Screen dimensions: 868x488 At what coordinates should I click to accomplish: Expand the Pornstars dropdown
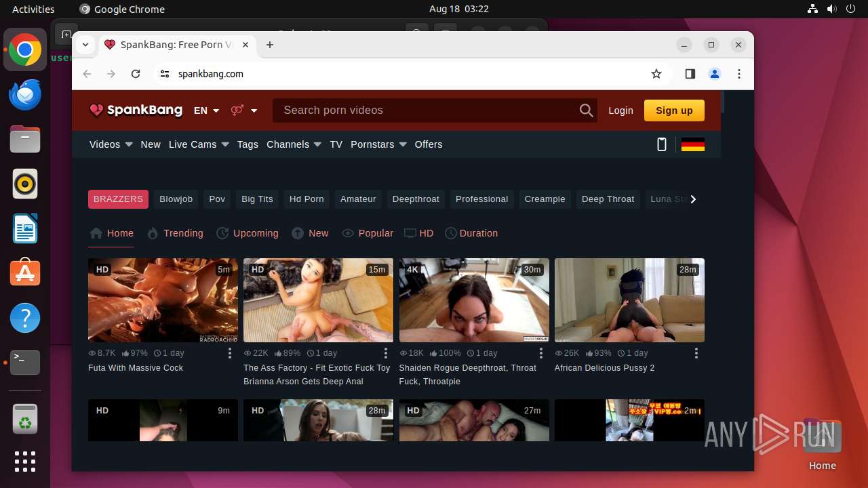378,144
